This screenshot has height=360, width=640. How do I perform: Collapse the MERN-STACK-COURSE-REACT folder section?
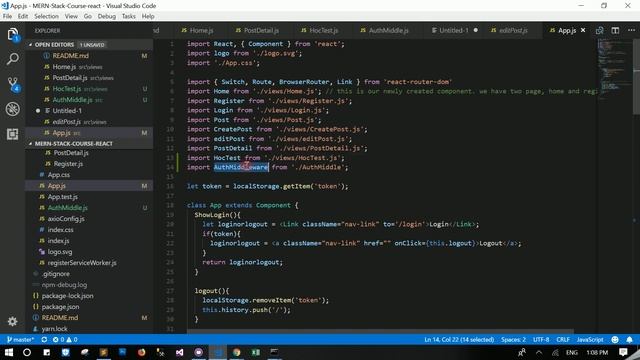pyautogui.click(x=73, y=144)
